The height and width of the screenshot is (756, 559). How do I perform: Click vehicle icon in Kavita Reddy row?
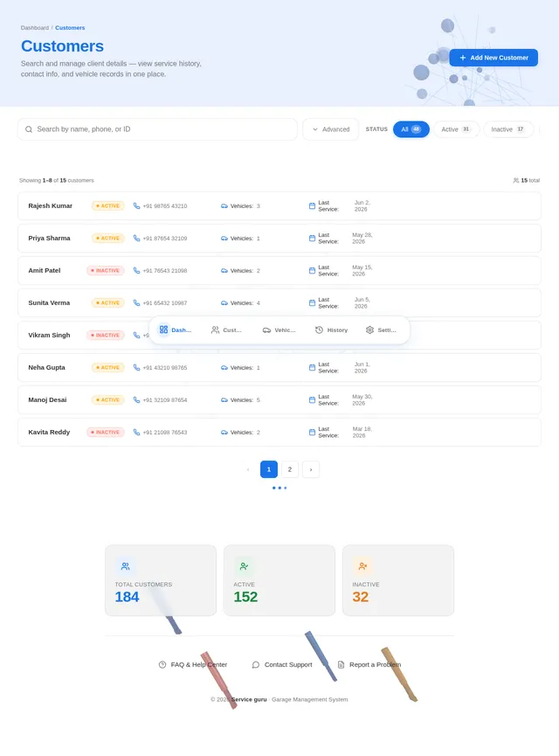pos(224,432)
